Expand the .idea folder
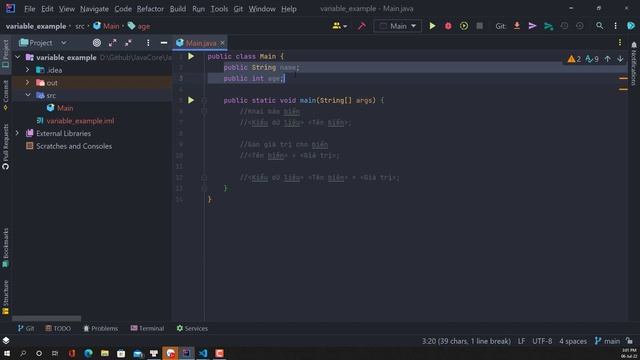The height and width of the screenshot is (360, 640). pos(27,70)
